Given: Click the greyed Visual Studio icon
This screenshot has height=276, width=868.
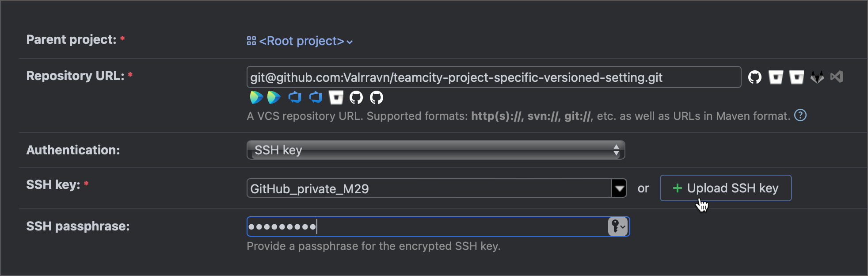Looking at the screenshot, I should point(837,77).
